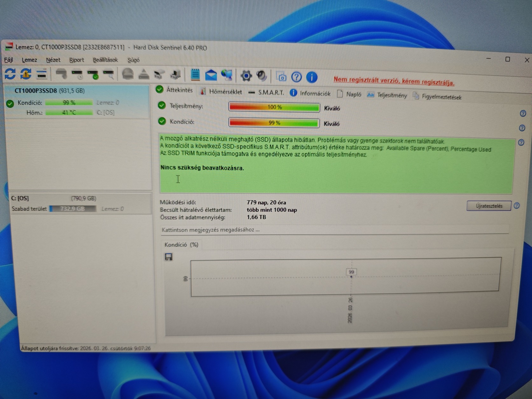
Task: Open the Súgó menu
Action: [x=133, y=60]
